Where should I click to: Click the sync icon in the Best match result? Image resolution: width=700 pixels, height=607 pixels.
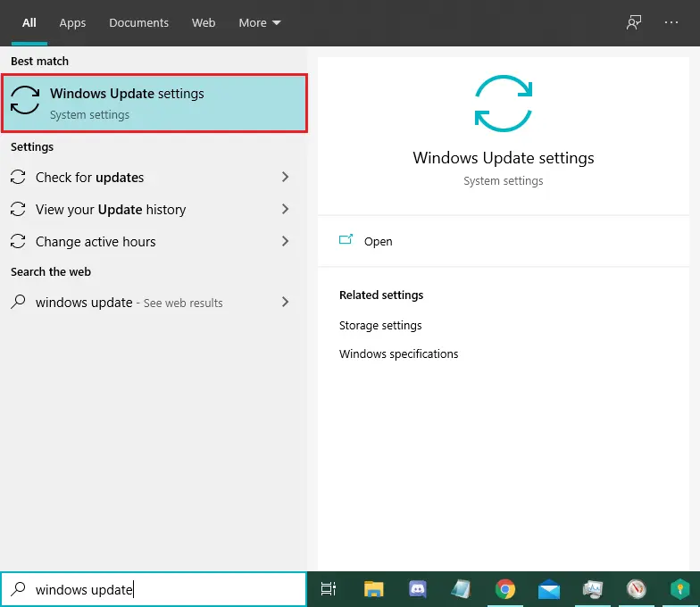[x=25, y=100]
